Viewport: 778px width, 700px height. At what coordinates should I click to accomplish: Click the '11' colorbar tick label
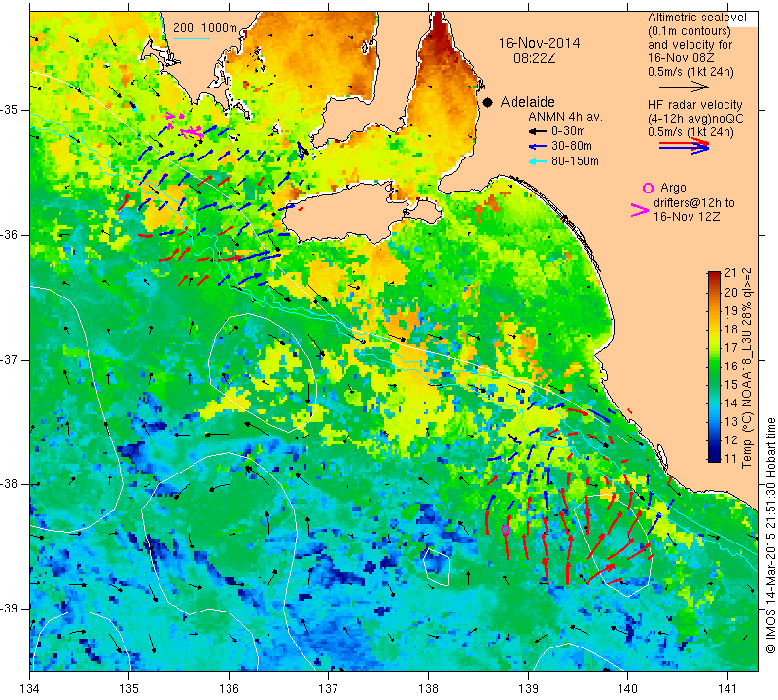click(731, 458)
